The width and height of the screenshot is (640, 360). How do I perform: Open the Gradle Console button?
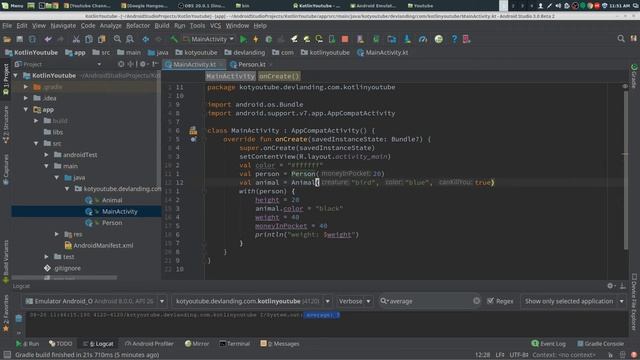[x=600, y=344]
